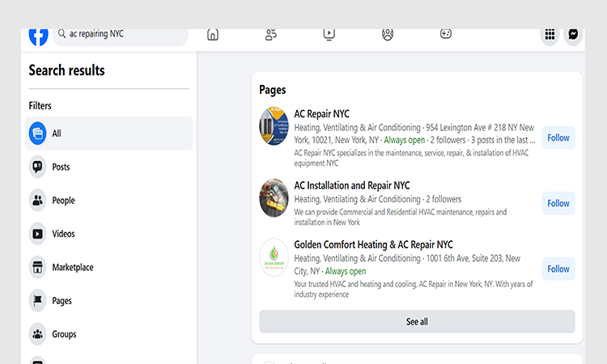The height and width of the screenshot is (364, 607).
Task: Click 'Always open' text under Golden Comfort
Action: tap(346, 271)
